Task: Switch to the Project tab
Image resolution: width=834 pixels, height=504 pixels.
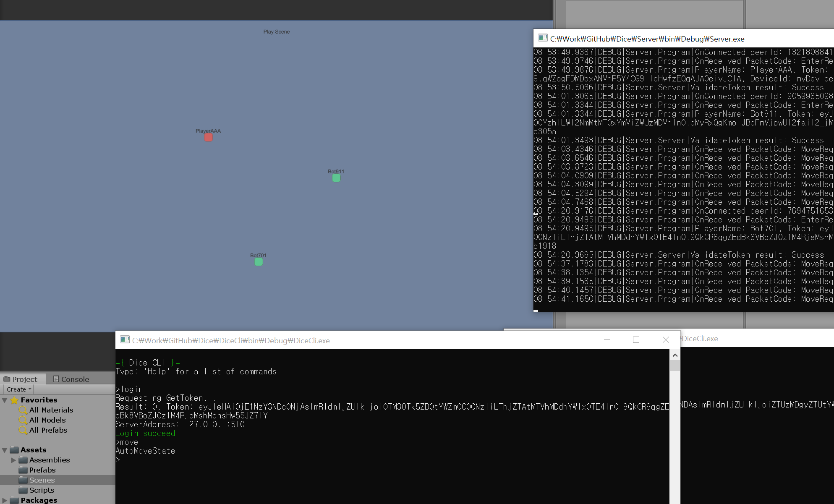Action: tap(21, 379)
